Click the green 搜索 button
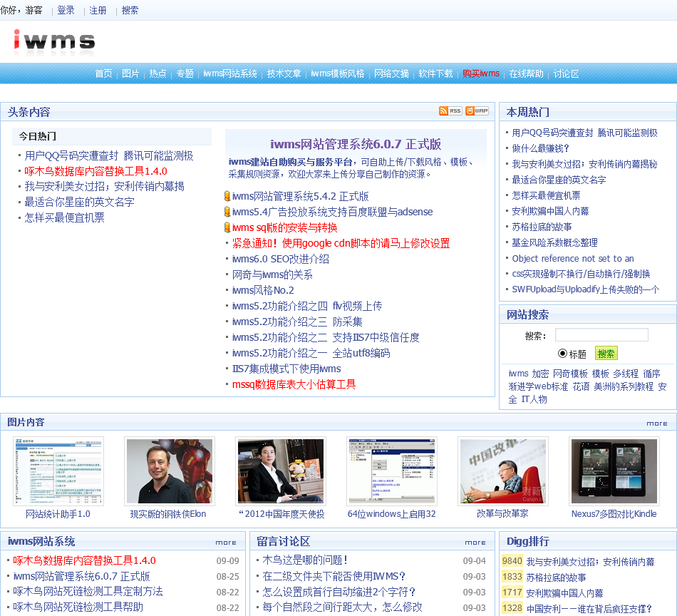 pos(606,354)
